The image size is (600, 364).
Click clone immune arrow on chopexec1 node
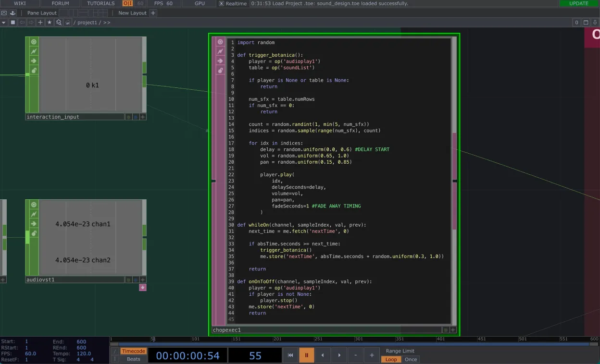pyautogui.click(x=221, y=61)
